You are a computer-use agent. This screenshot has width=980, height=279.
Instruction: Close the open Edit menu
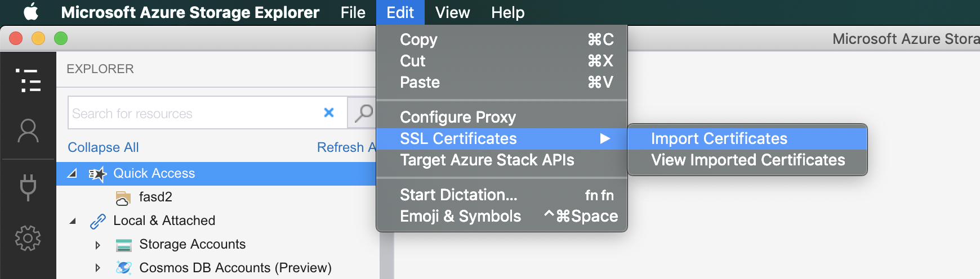click(x=400, y=12)
